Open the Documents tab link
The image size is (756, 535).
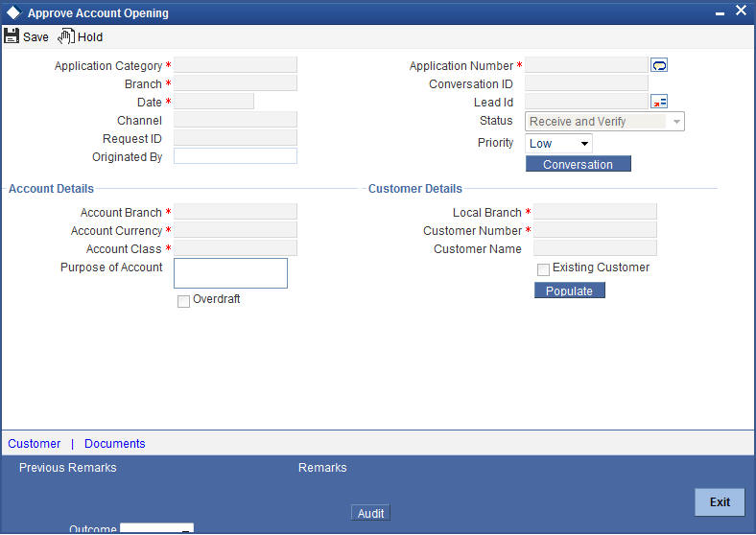(x=115, y=443)
